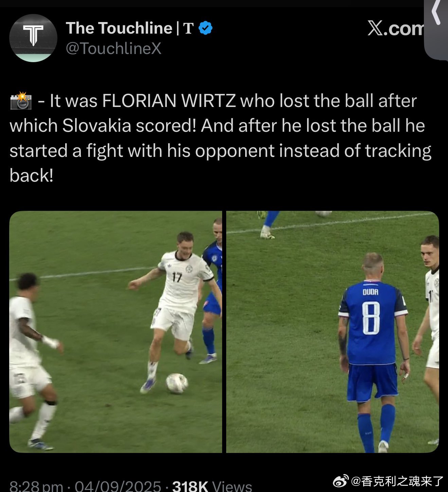
Task: Click the DUDA name on jersey
Action: point(371,292)
